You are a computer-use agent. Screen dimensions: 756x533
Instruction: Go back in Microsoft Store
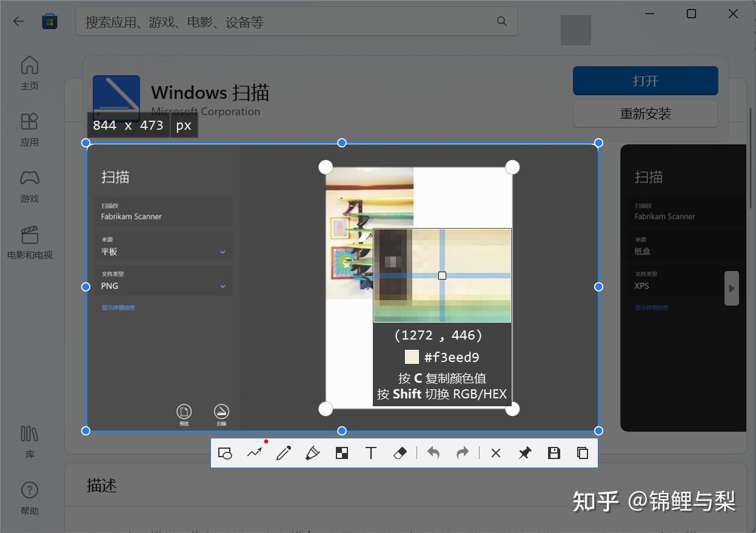(19, 21)
